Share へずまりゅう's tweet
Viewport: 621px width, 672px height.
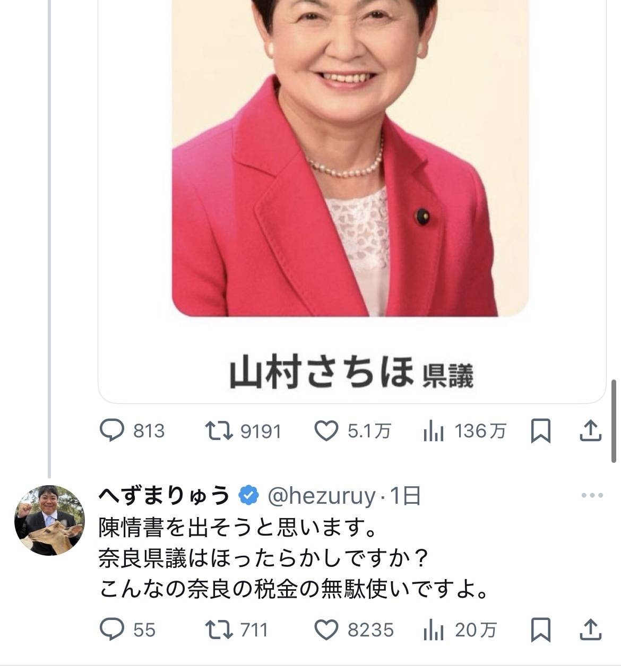(590, 630)
